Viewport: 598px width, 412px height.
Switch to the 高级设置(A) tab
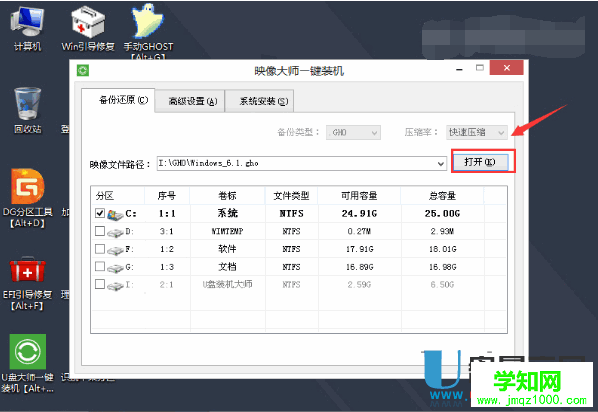190,101
